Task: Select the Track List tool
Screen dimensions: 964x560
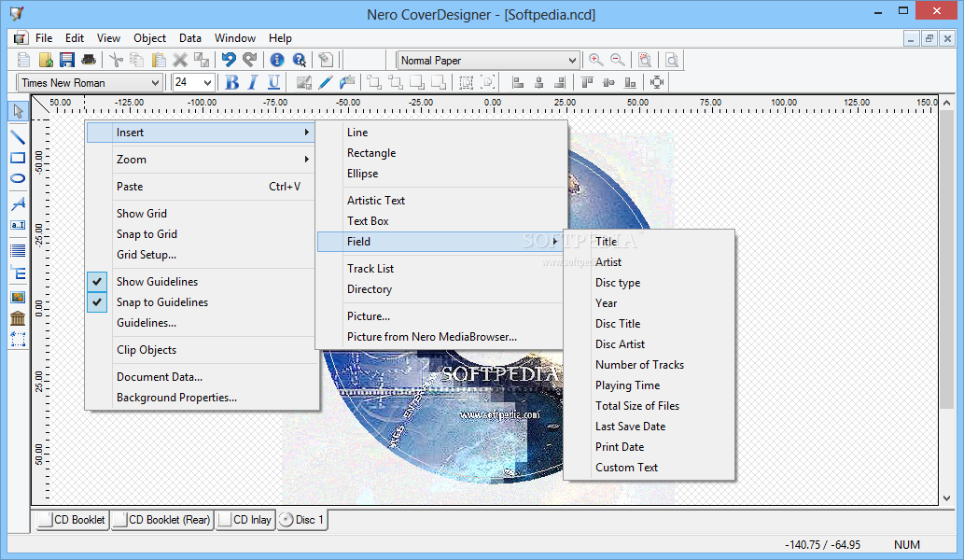Action: [x=18, y=250]
